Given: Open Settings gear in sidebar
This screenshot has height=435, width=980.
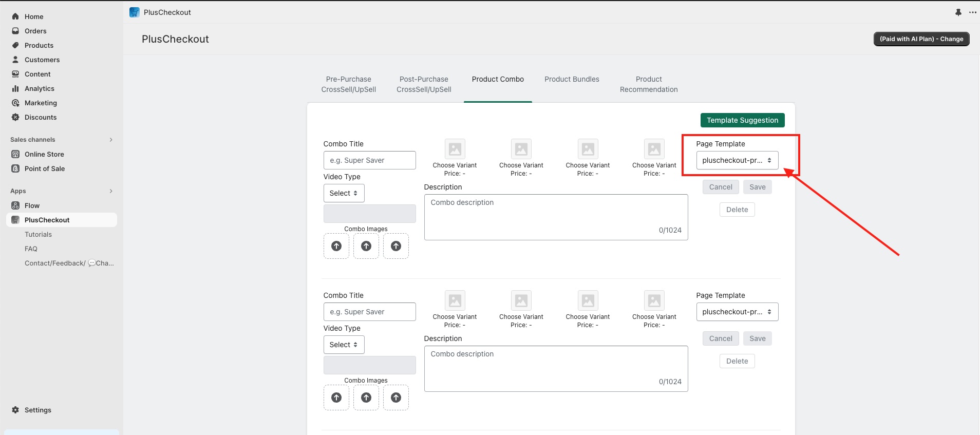Looking at the screenshot, I should click(15, 410).
